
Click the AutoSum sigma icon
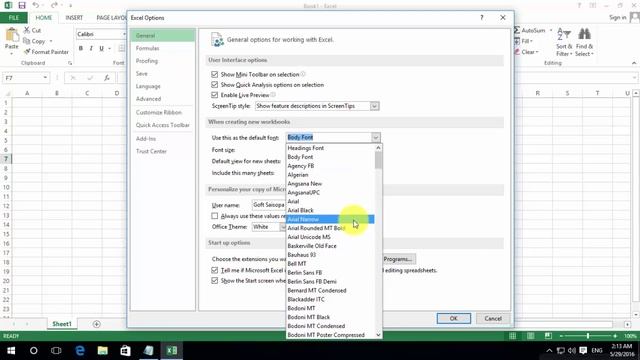517,30
